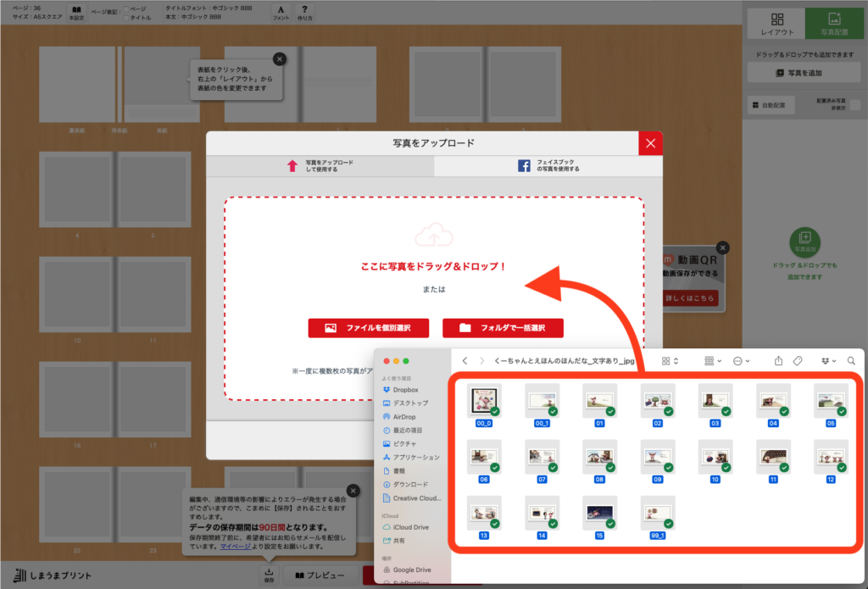Click the Finder share icon

777,361
